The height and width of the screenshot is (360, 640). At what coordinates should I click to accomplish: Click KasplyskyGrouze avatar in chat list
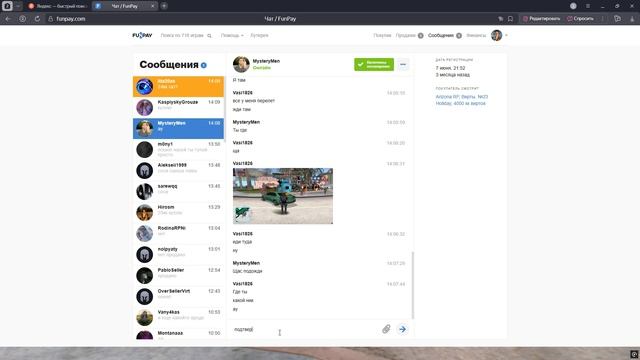coord(144,108)
